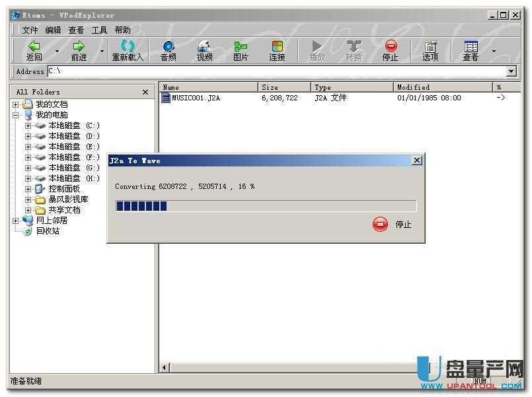Screen dimensions: 532x397
Task: Open the 查看 view dropdown arrow
Action: pos(494,51)
